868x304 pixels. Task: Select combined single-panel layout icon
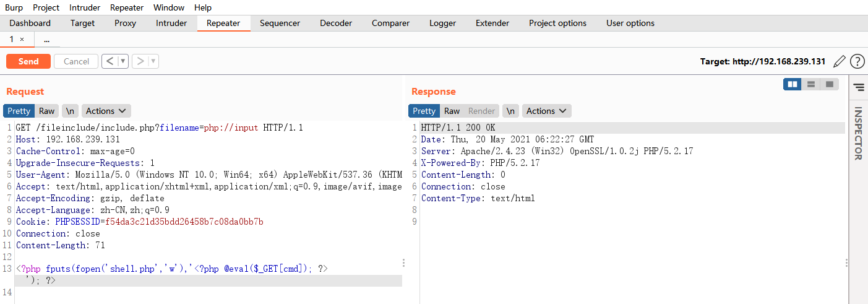coord(830,84)
